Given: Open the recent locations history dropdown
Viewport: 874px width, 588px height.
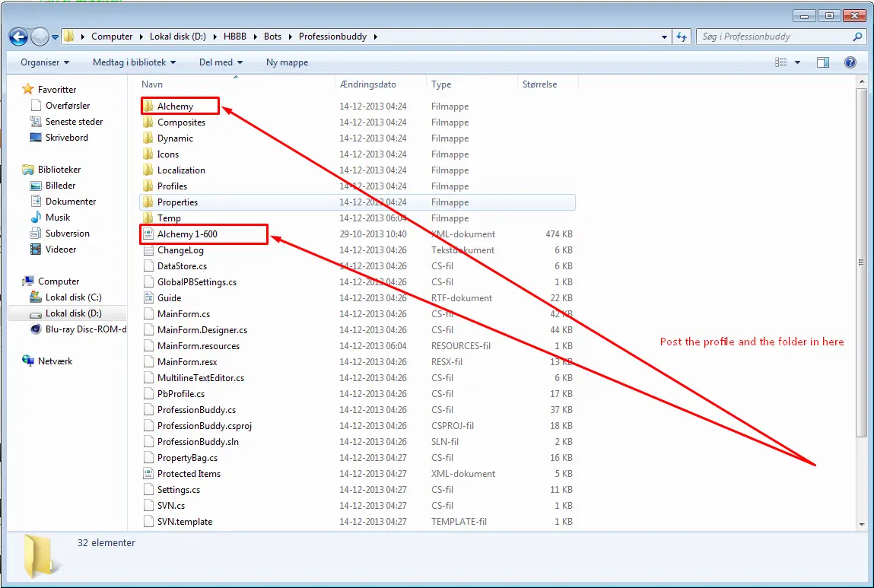Looking at the screenshot, I should click(x=56, y=37).
